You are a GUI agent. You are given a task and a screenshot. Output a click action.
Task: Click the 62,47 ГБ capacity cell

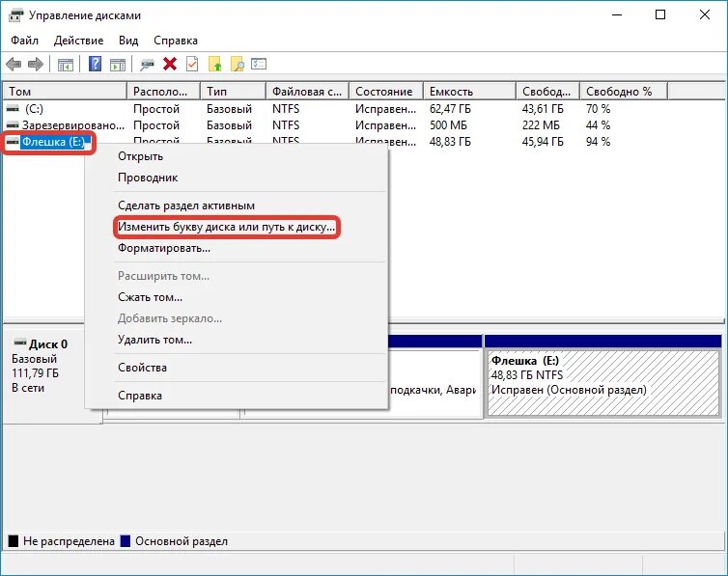tap(450, 108)
